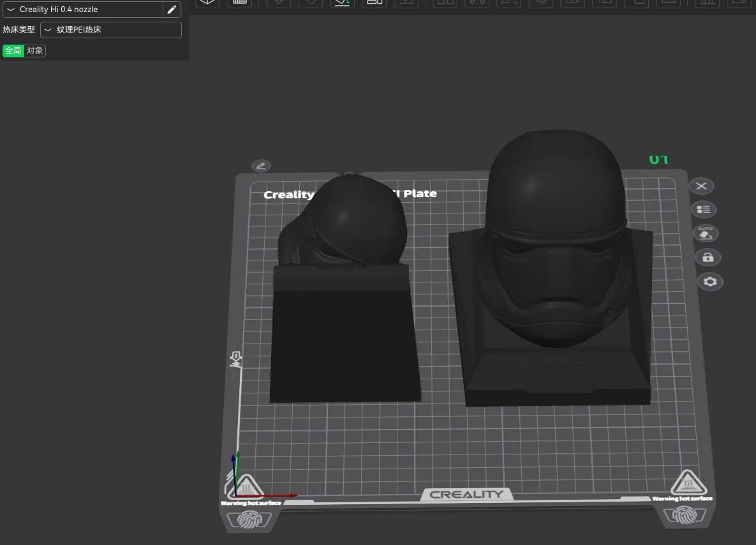Toggle the plate lock icon
756x545 pixels.
(708, 258)
